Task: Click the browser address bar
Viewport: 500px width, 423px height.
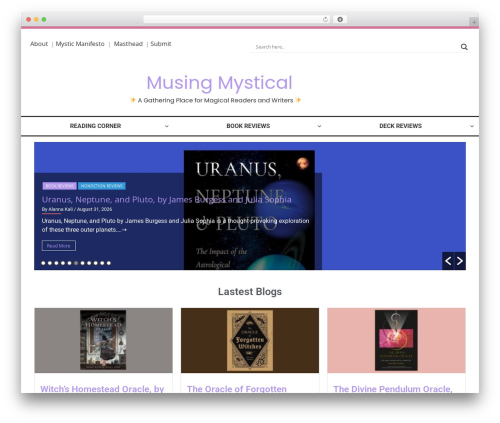Action: pyautogui.click(x=237, y=19)
